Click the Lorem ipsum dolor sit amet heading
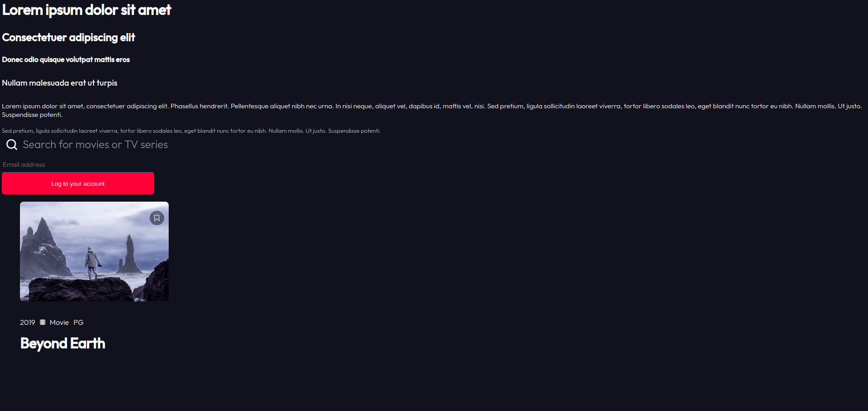 point(87,10)
